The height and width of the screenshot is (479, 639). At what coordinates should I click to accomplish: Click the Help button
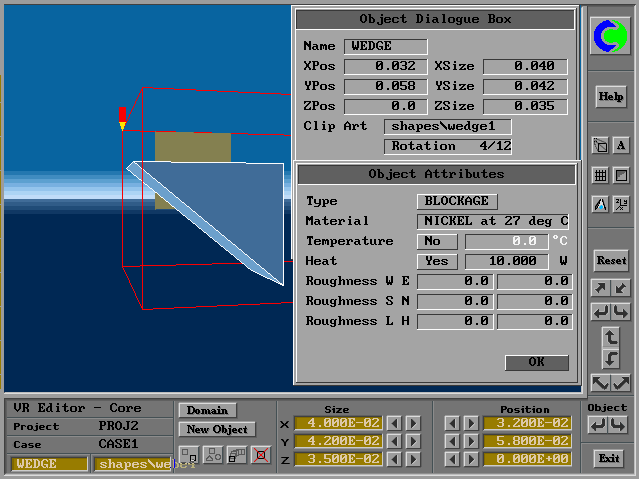[x=610, y=97]
